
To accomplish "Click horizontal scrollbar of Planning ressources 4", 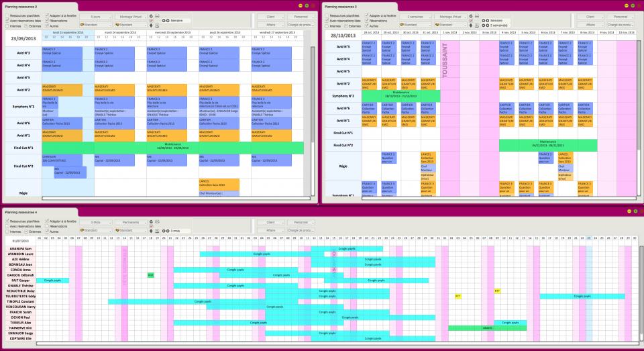I will coord(337,344).
